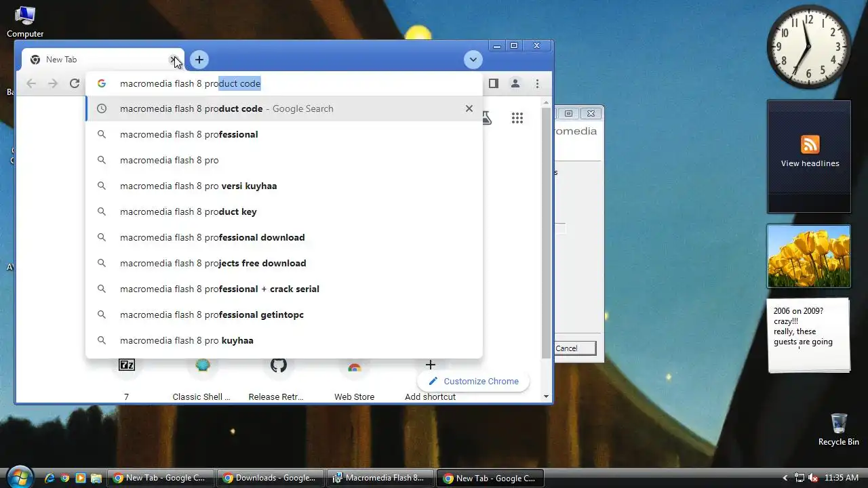The width and height of the screenshot is (868, 488).
Task: Select suggestion 'professional + crack serial'
Action: tap(284, 289)
